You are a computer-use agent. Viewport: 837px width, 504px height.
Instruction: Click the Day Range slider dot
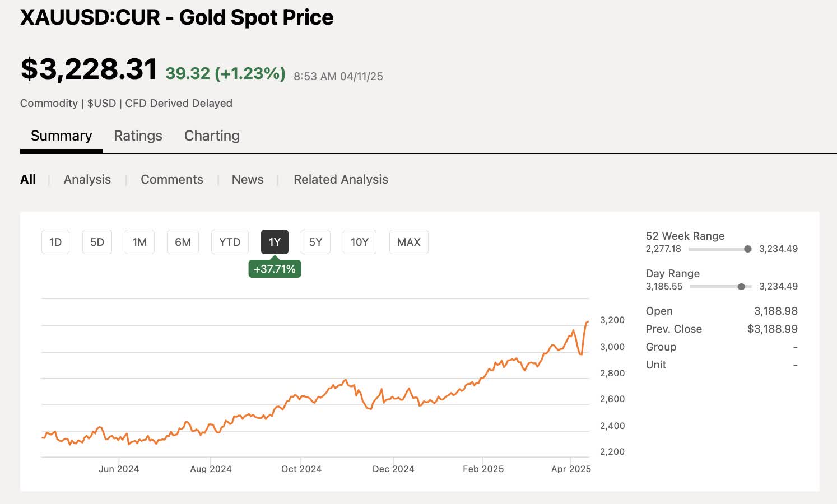[x=741, y=287]
